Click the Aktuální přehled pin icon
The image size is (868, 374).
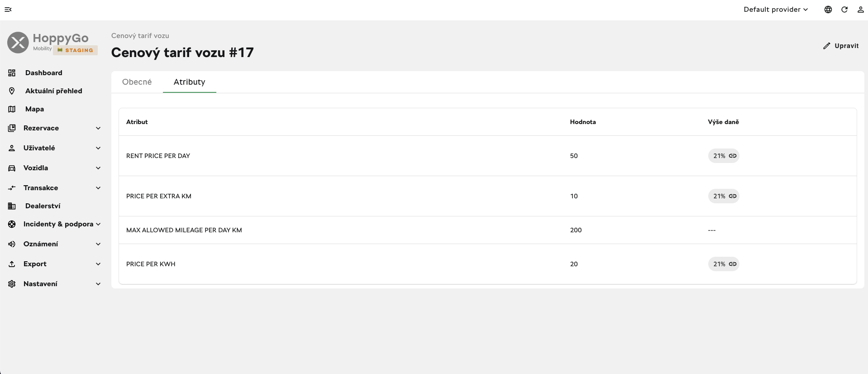pyautogui.click(x=12, y=91)
